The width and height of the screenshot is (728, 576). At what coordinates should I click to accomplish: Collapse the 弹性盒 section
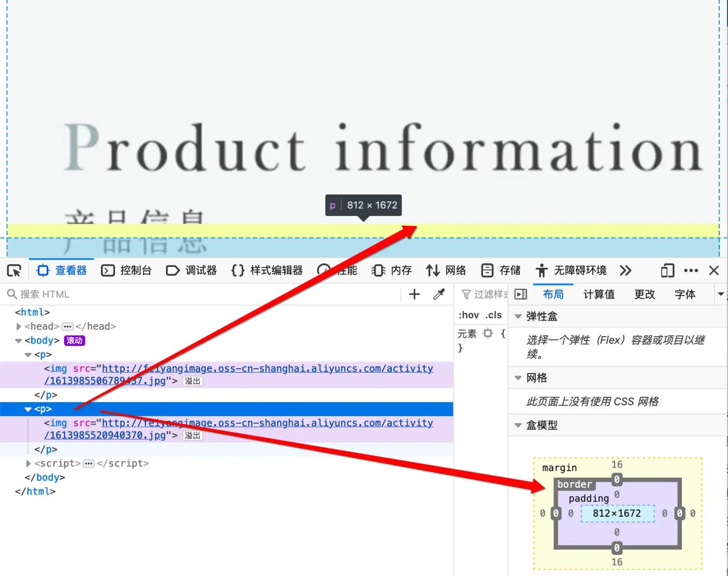click(x=518, y=316)
